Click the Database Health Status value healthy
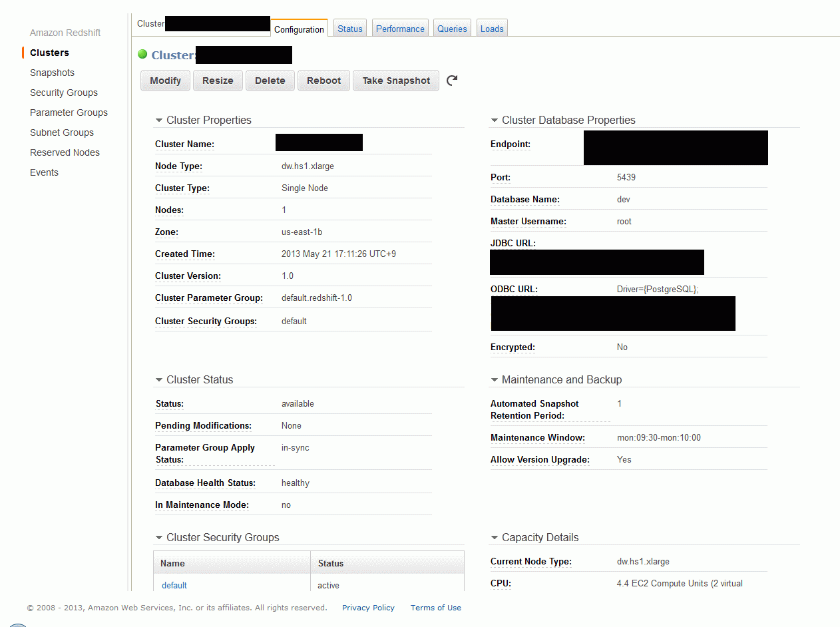Screen dimensions: 840x627 (296, 483)
